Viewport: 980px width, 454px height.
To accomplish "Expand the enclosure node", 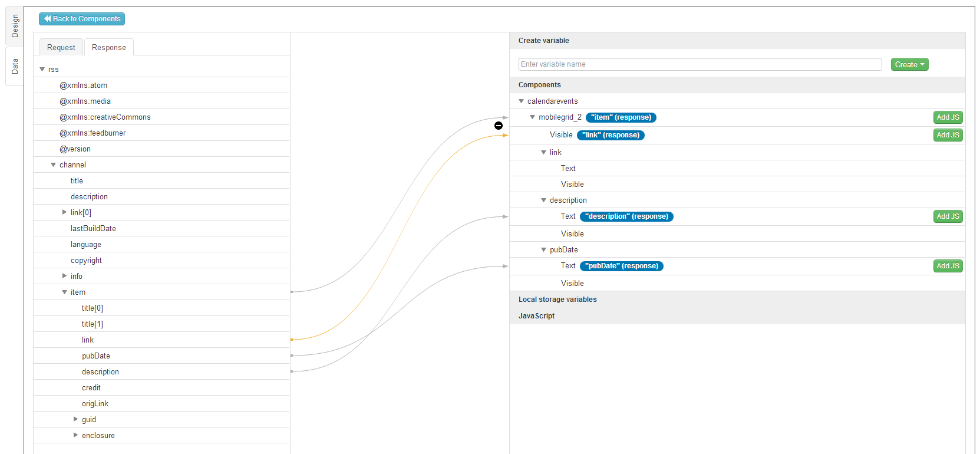I will pyautogui.click(x=75, y=435).
